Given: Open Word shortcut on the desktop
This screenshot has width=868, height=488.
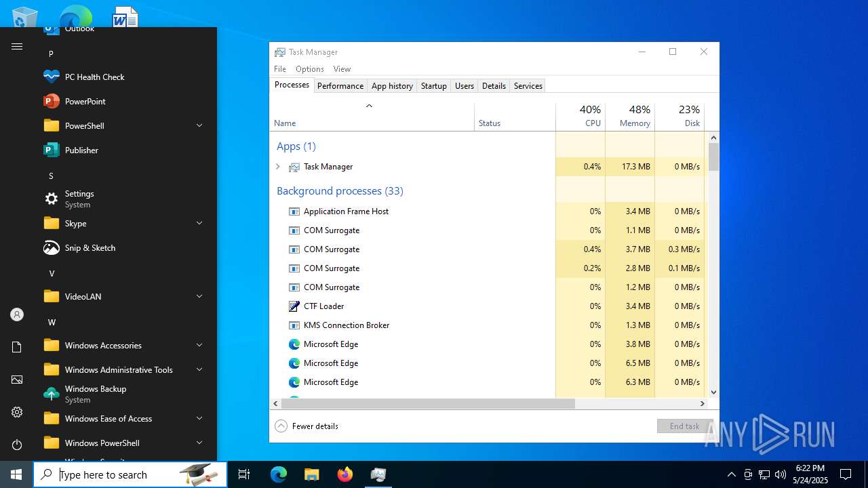Looking at the screenshot, I should [x=125, y=16].
